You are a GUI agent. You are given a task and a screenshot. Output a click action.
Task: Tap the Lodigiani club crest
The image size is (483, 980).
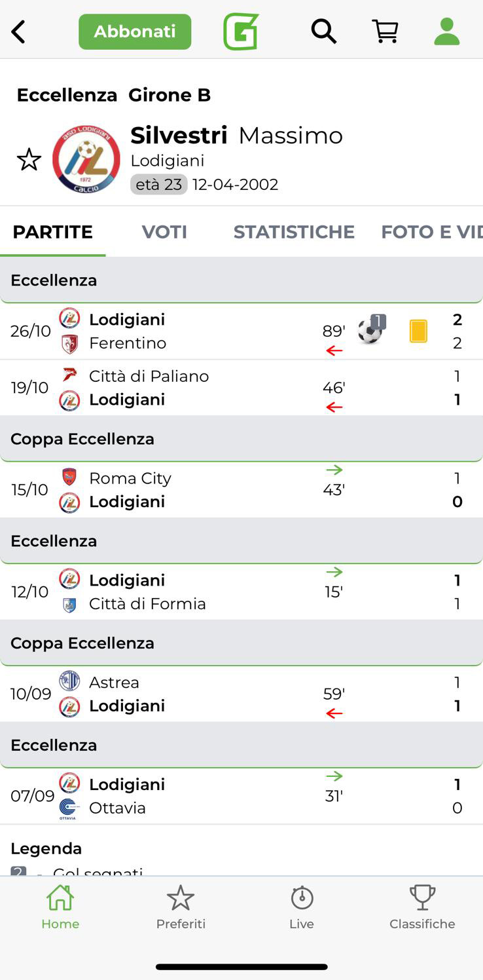click(x=86, y=159)
